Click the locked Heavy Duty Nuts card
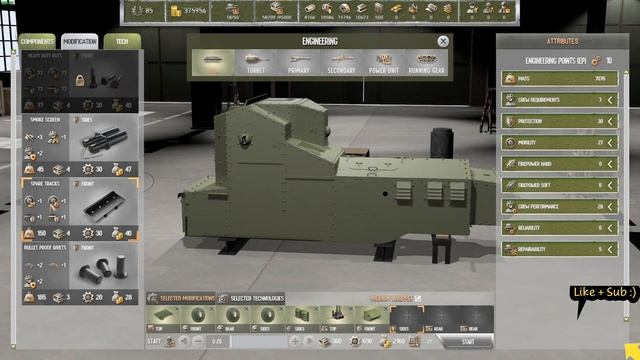The height and width of the screenshot is (360, 640). (80, 81)
